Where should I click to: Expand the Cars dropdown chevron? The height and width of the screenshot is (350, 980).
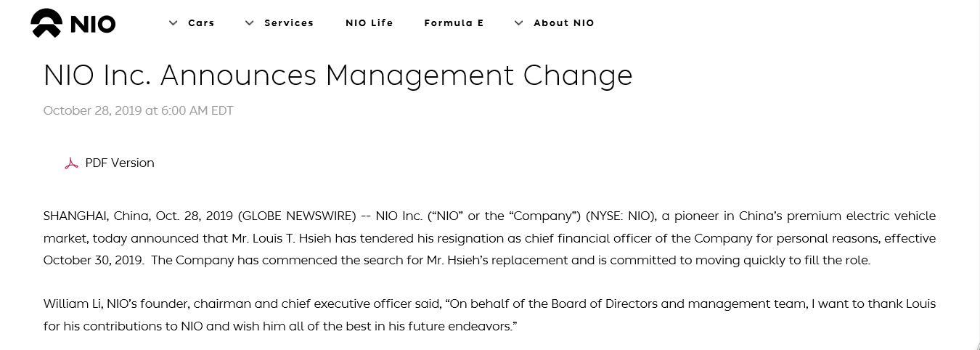click(x=173, y=23)
